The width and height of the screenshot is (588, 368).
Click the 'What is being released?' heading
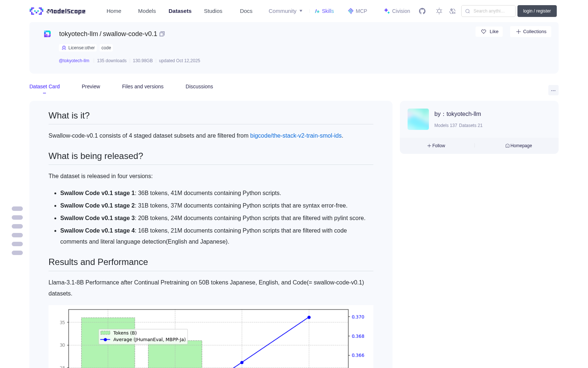(x=96, y=156)
